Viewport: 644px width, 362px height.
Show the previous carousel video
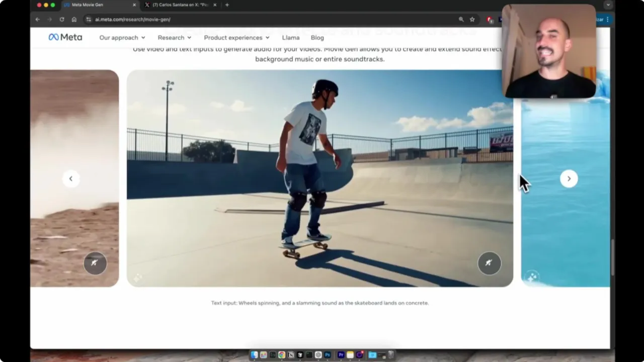[71, 178]
